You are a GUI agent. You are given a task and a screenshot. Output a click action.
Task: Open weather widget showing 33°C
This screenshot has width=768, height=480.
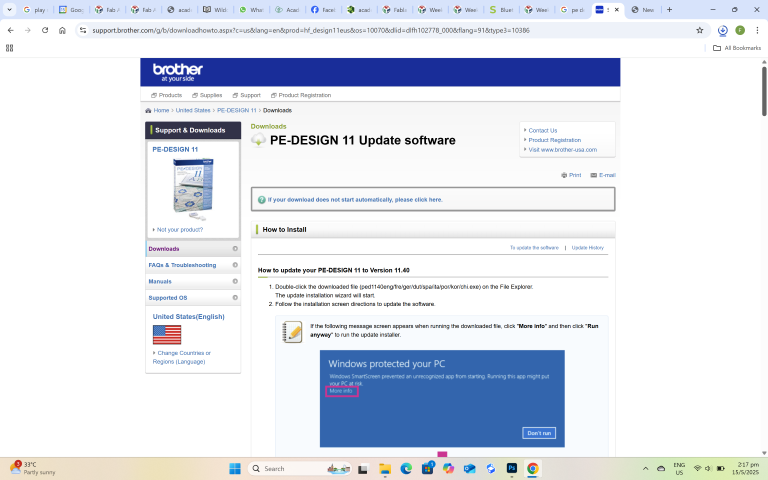pos(32,468)
